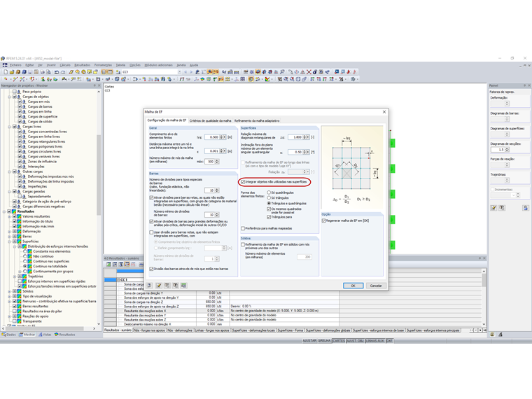Open the Cálculo menu
This screenshot has height=399, width=532.
(x=65, y=65)
